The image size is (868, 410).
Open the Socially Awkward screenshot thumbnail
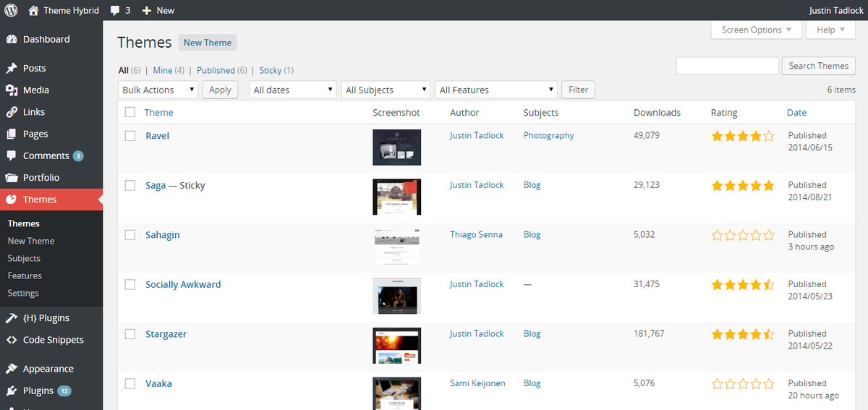coord(396,296)
